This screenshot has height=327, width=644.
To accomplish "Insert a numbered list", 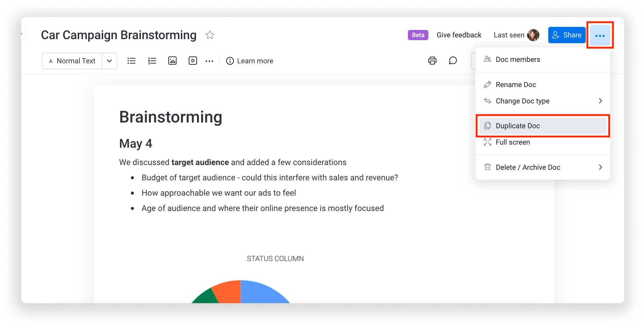I will point(152,61).
